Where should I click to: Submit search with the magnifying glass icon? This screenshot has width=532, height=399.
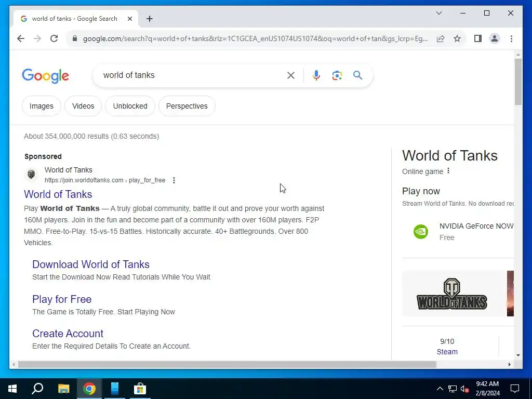(x=357, y=75)
